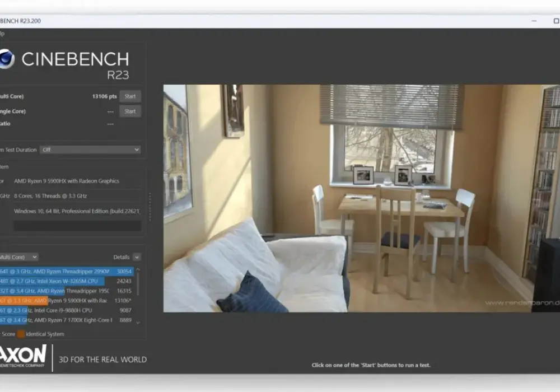Viewport: 560px width, 392px height.
Task: Select the Threadripper 2990W 30054 ranking entry
Action: [67, 272]
